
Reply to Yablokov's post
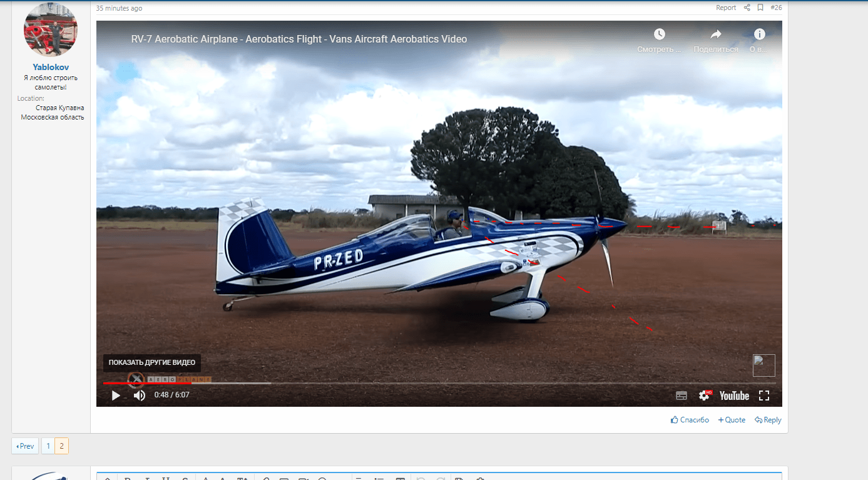coord(768,420)
